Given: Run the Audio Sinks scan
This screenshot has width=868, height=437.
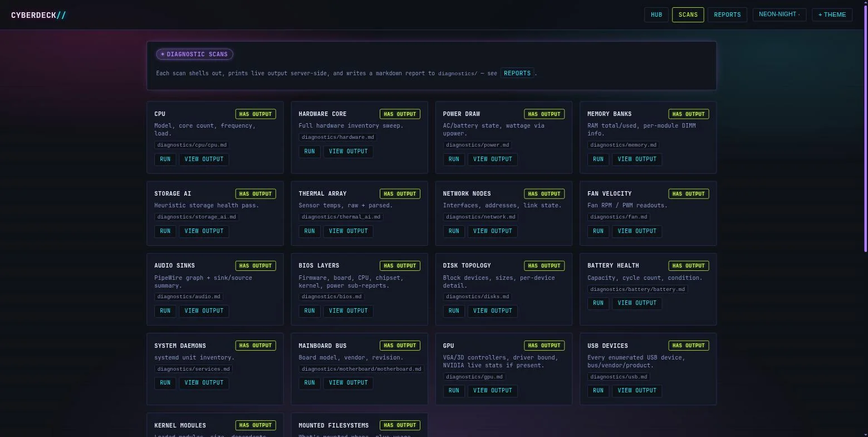Looking at the screenshot, I should [165, 310].
